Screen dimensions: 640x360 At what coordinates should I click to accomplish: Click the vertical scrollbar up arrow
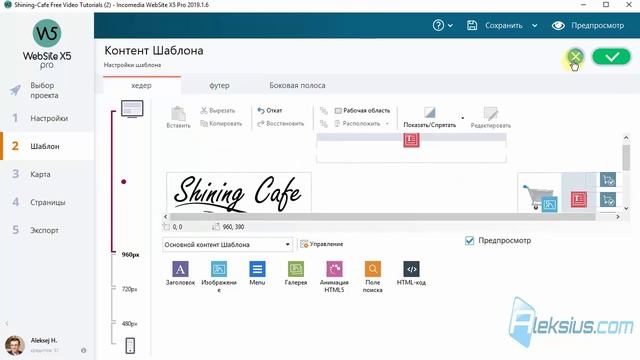click(626, 138)
